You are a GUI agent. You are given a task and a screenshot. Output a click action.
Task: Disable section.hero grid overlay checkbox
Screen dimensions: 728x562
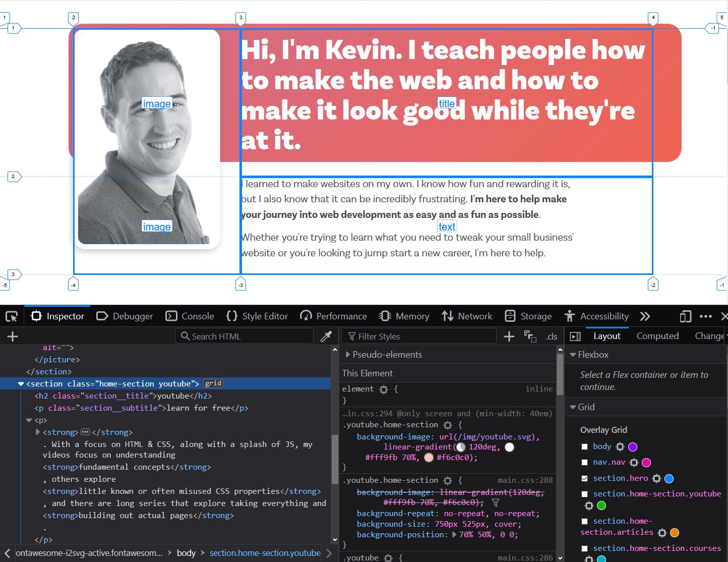[x=584, y=478]
